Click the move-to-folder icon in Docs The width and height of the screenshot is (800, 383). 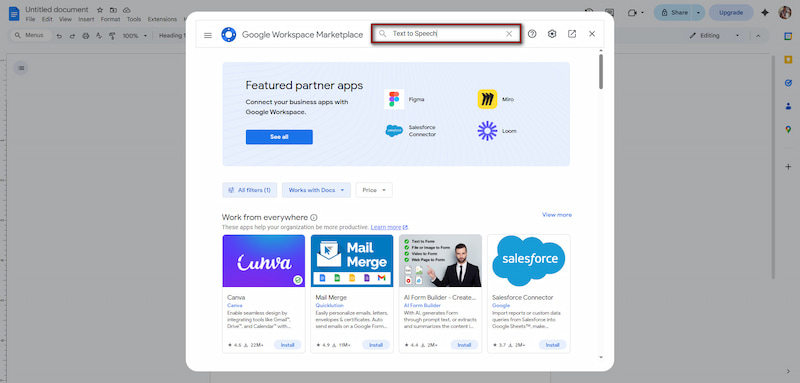point(113,10)
